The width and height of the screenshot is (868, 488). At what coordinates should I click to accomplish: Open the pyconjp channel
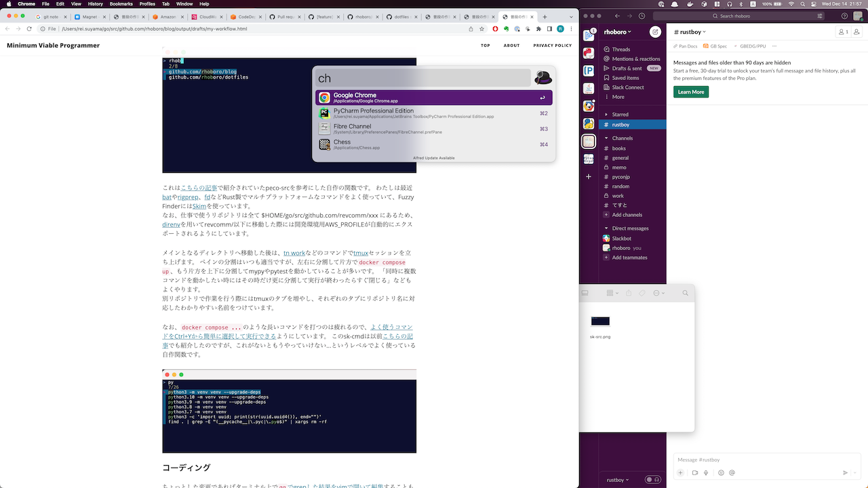(x=620, y=177)
